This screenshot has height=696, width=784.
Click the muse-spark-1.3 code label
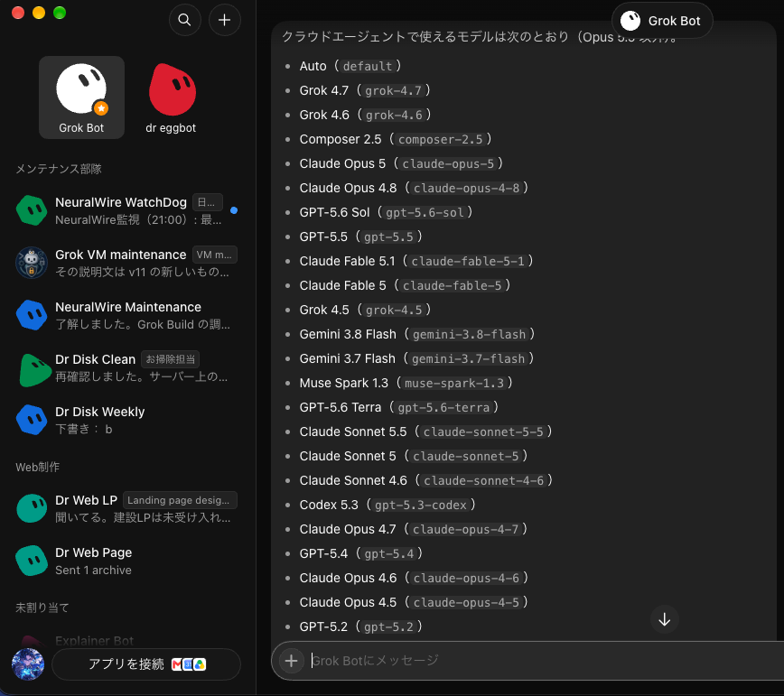[454, 384]
